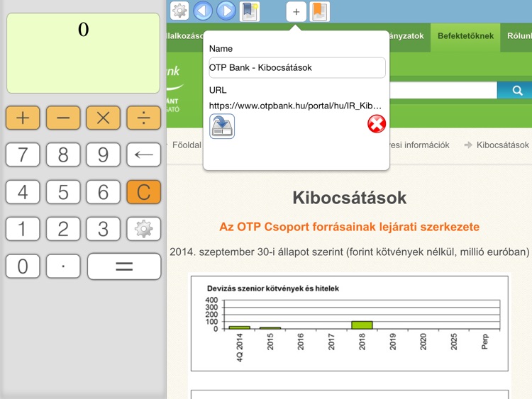The height and width of the screenshot is (399, 532).
Task: Click the calculator display showing 0
Action: point(83,53)
